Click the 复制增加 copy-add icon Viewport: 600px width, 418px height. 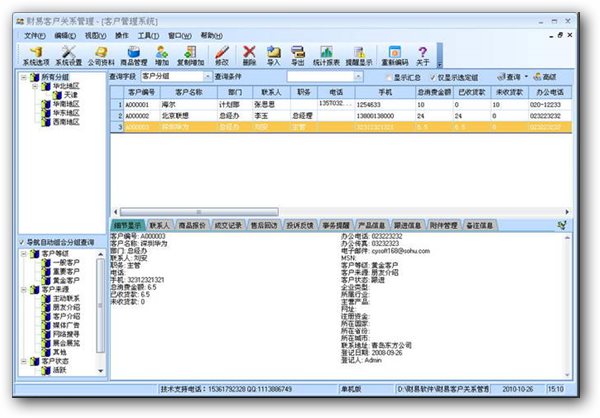[190, 56]
